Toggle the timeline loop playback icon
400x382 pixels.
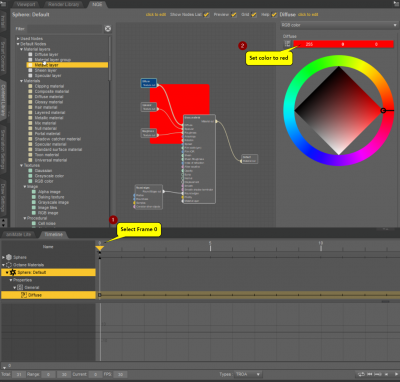click(361, 374)
